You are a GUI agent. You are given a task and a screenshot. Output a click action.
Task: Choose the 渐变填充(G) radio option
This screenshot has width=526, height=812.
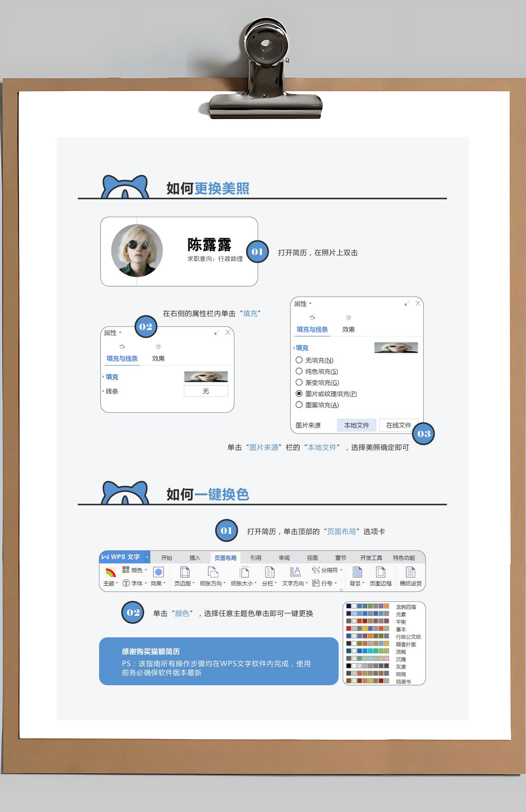299,382
